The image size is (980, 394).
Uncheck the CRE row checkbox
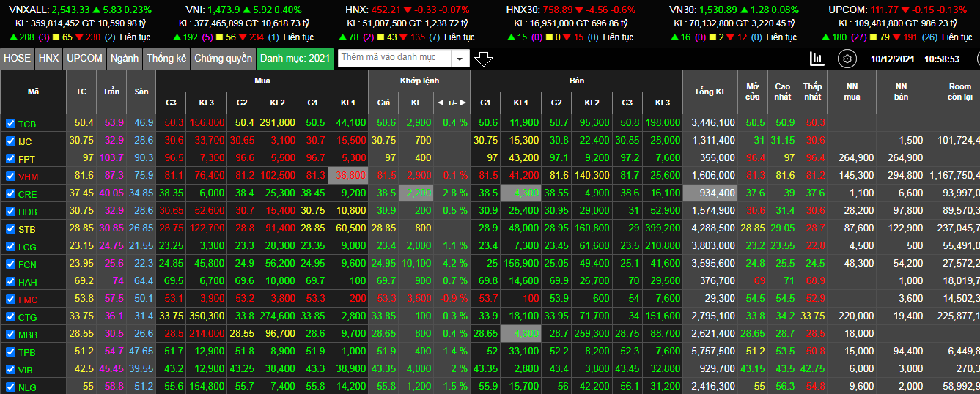(10, 194)
